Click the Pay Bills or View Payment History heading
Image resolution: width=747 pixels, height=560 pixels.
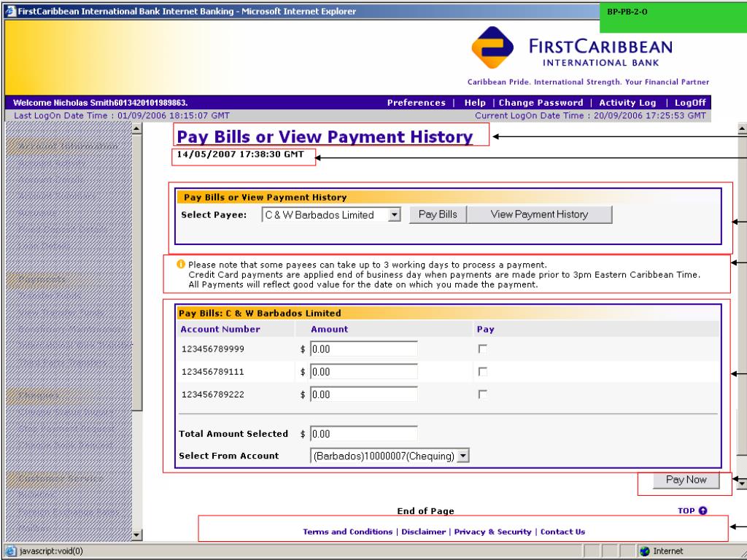325,136
